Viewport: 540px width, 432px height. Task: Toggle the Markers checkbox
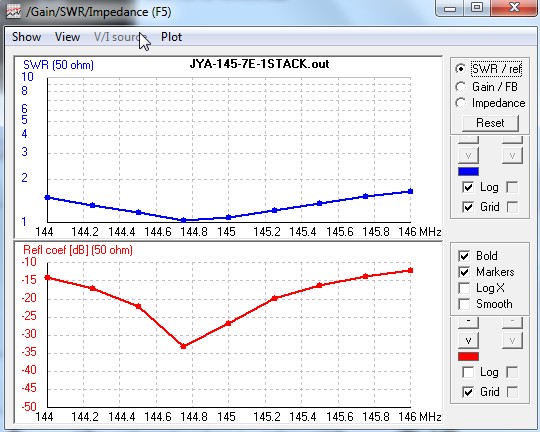pos(464,272)
